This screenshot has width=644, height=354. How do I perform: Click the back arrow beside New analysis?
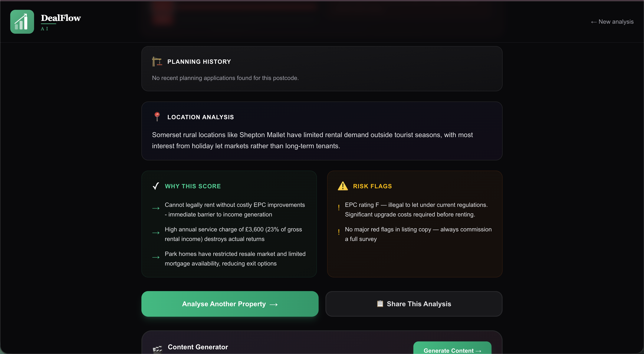(x=594, y=22)
